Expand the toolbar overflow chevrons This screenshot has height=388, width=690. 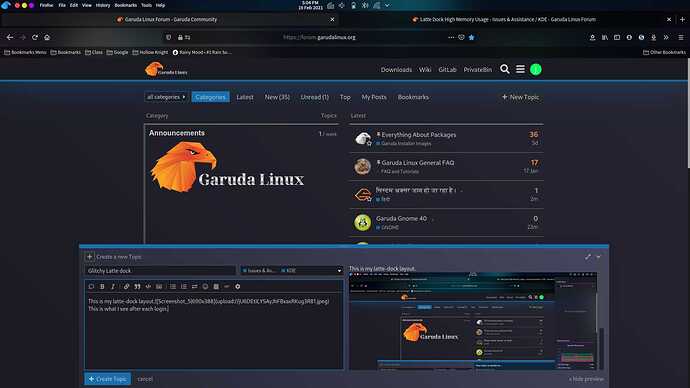pyautogui.click(x=666, y=37)
